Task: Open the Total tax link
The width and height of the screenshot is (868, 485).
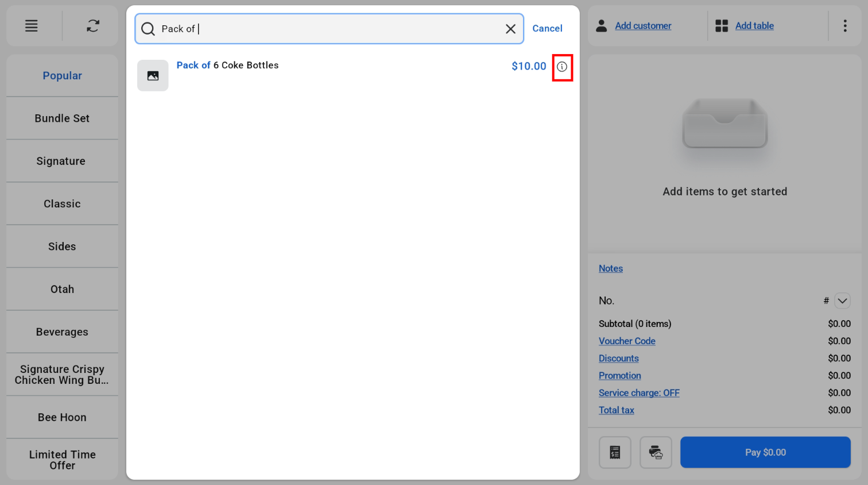Action: [x=617, y=410]
